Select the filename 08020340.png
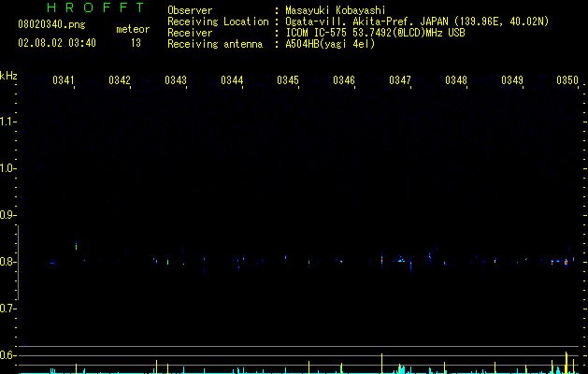The height and width of the screenshot is (374, 588). coord(51,25)
